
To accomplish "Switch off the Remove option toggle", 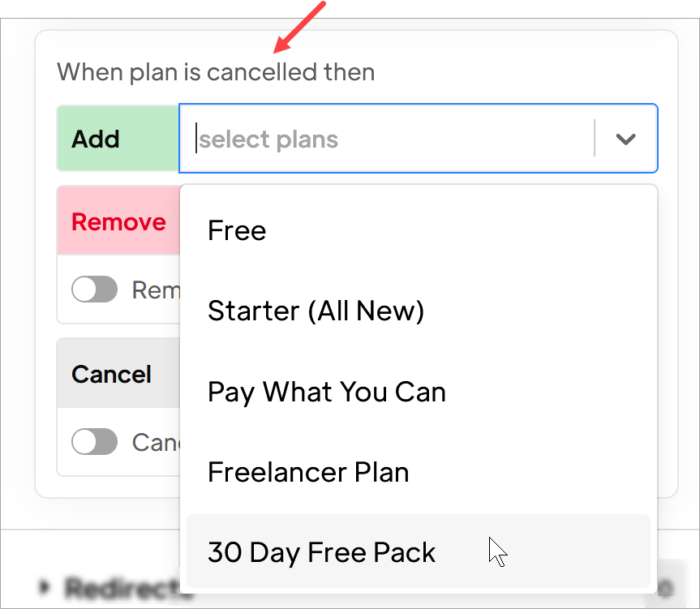I will pos(94,289).
